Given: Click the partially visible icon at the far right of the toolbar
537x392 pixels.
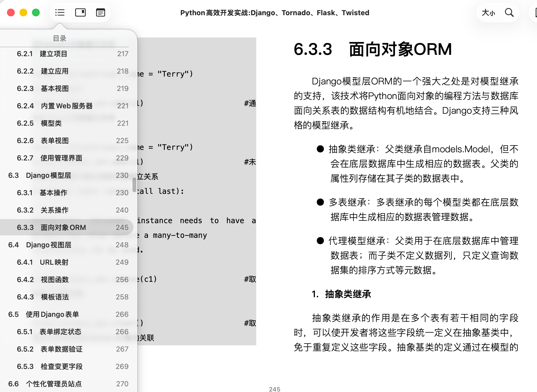Looking at the screenshot, I should [x=535, y=12].
